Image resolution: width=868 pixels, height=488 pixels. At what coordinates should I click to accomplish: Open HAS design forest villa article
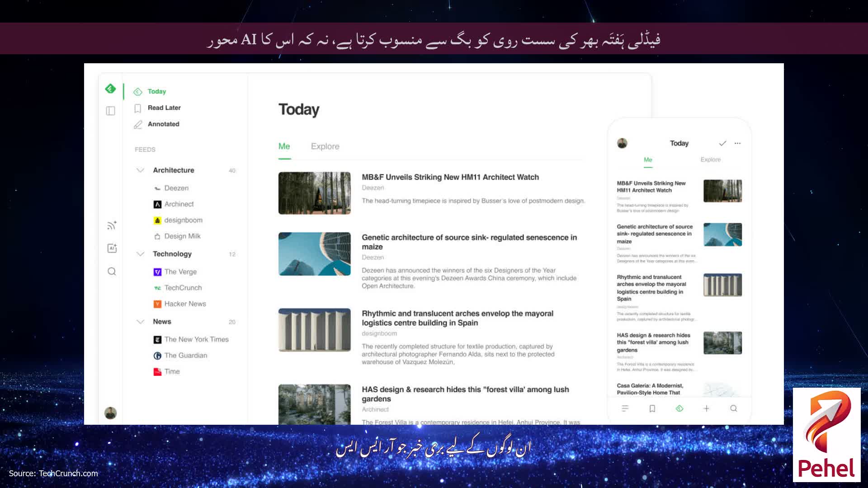pos(465,394)
